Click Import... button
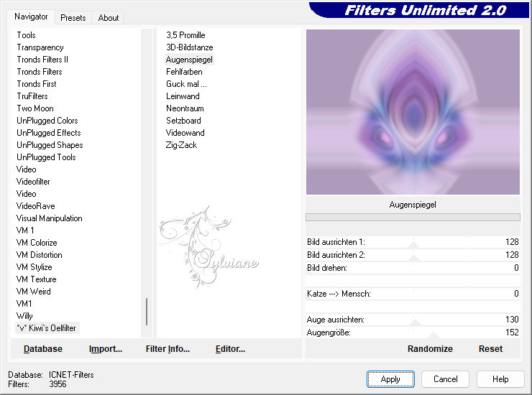The image size is (532, 395). tap(106, 349)
